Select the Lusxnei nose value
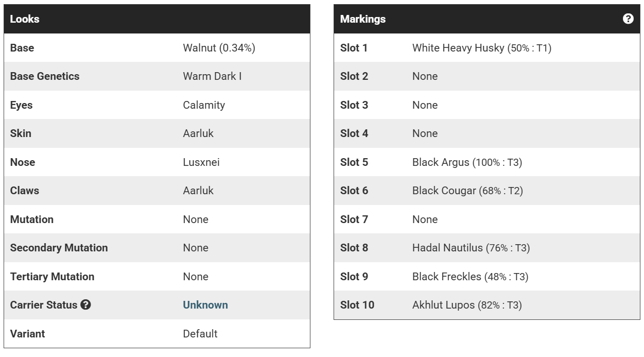 click(201, 162)
